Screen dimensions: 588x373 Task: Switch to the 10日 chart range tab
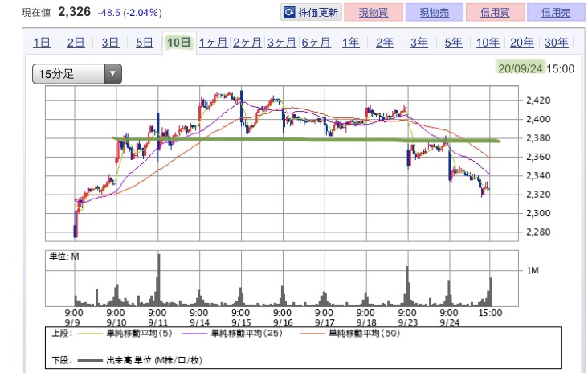tap(179, 43)
